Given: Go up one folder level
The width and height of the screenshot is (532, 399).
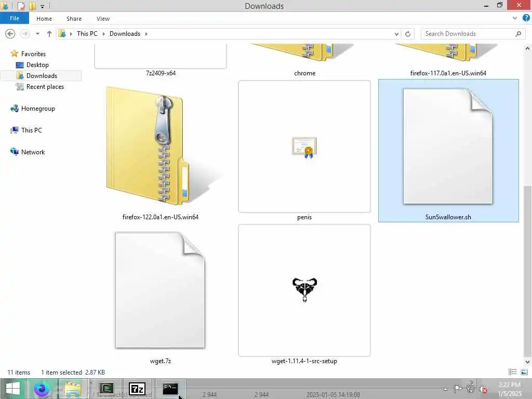Looking at the screenshot, I should [x=49, y=34].
